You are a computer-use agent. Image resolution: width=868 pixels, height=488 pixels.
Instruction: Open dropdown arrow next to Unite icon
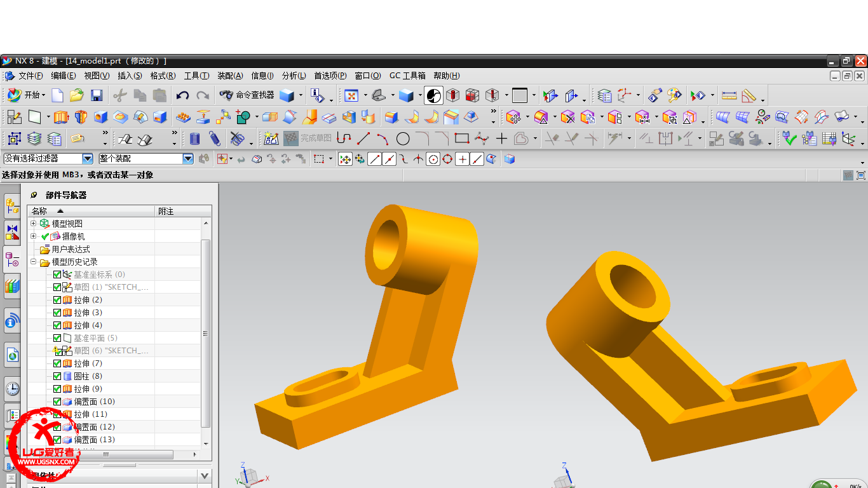256,117
